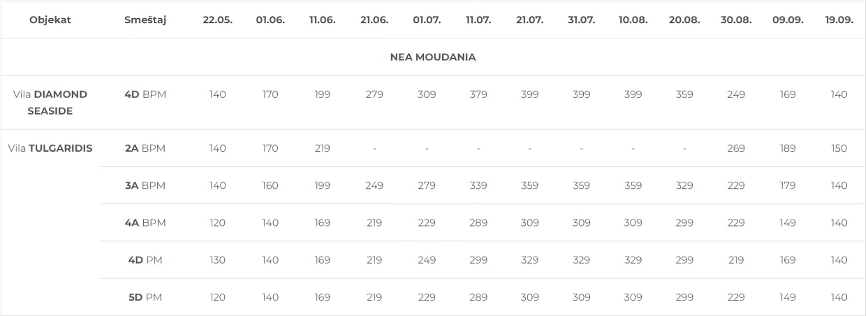868x316 pixels.
Task: Click the 4D PM accommodation label
Action: tap(145, 260)
